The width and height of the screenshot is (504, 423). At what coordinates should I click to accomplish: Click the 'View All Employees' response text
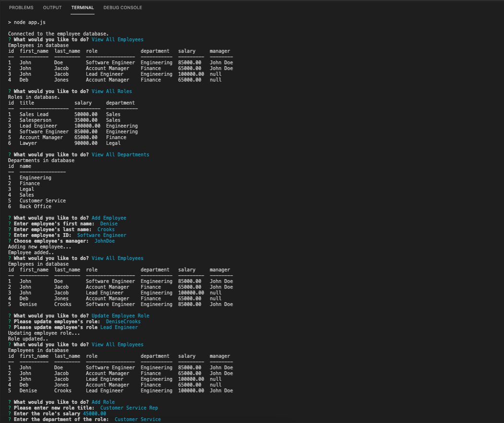click(x=117, y=39)
